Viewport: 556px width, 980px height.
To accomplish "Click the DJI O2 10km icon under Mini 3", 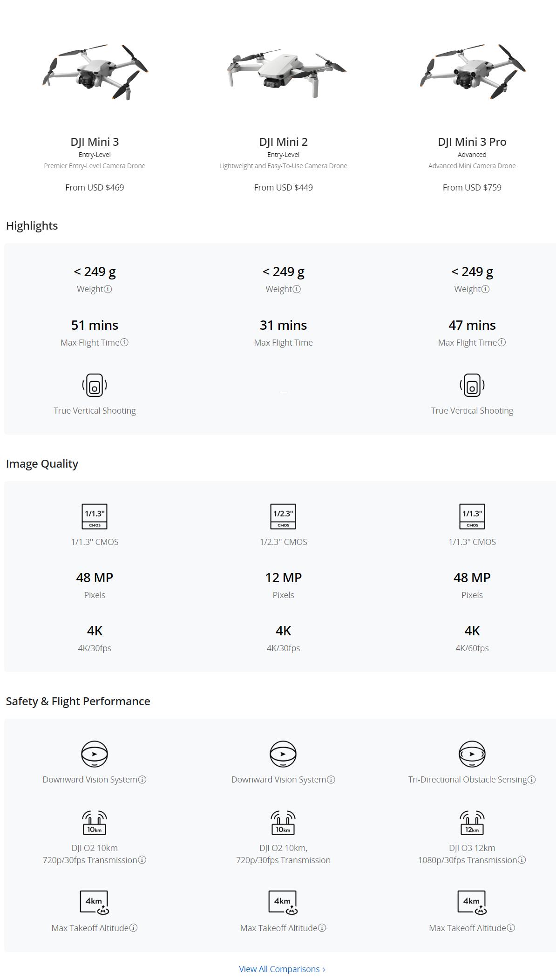I will pos(95,823).
